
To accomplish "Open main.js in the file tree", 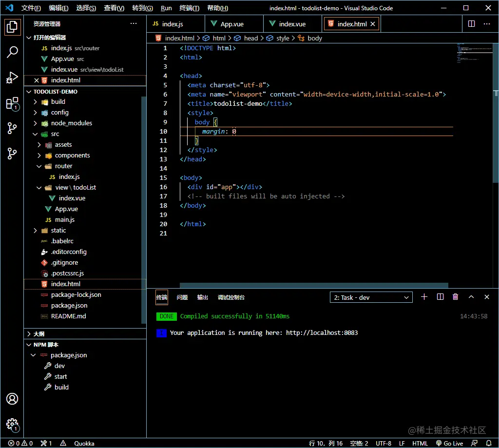I will point(65,220).
